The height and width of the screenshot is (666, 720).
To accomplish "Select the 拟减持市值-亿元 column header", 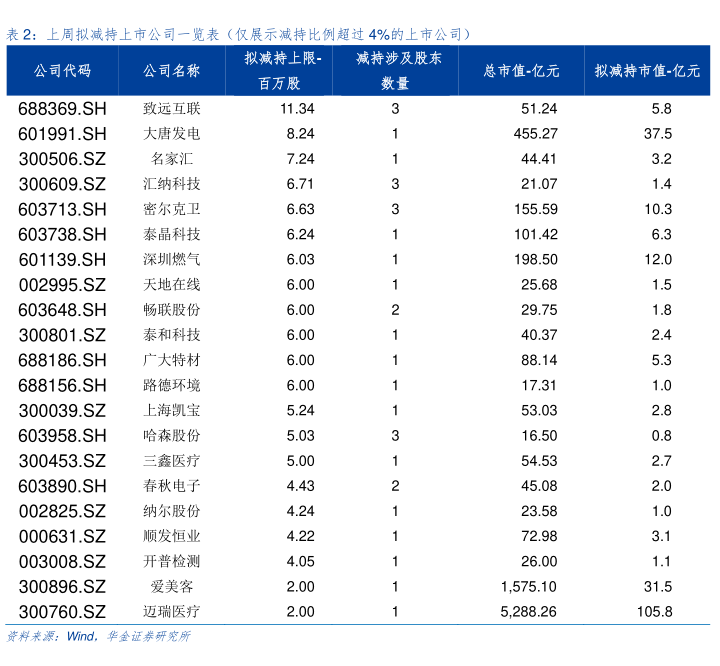I will click(647, 71).
